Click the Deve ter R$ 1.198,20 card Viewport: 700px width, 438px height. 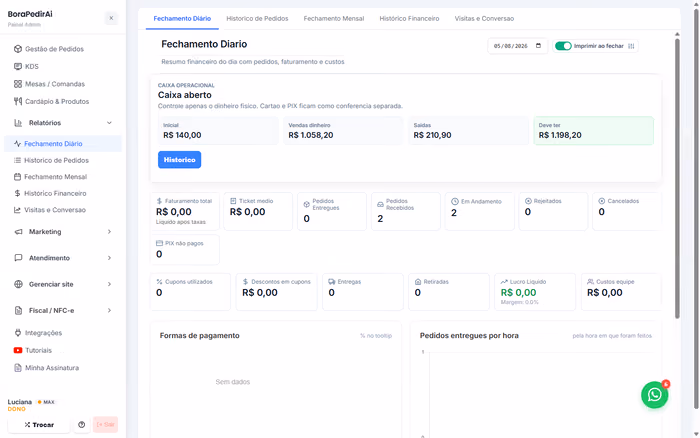click(x=593, y=131)
